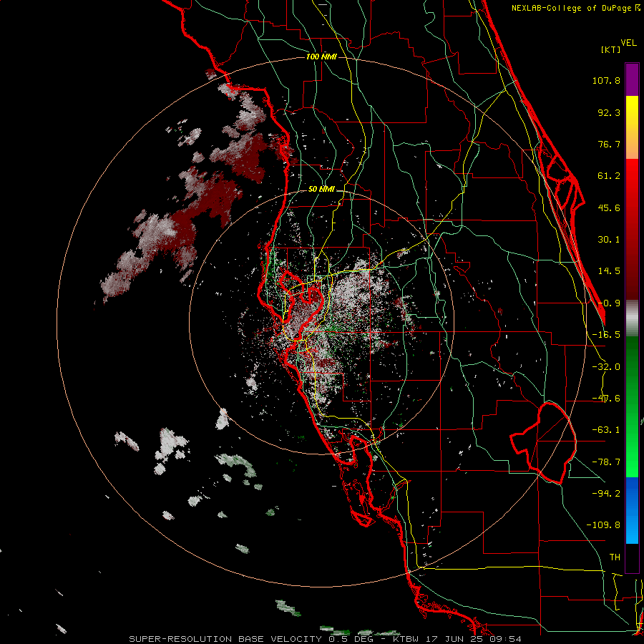Select the 61.2 scale value
Screen dimensions: 644x644
click(x=609, y=176)
